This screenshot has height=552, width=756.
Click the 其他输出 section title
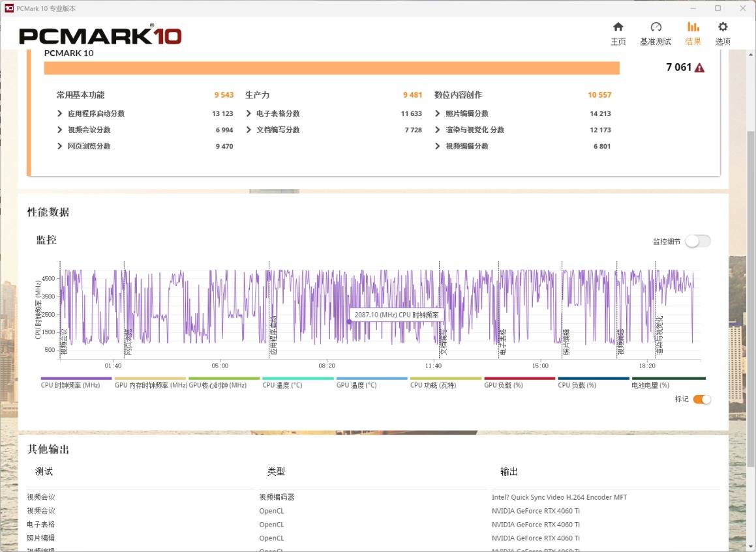[48, 450]
